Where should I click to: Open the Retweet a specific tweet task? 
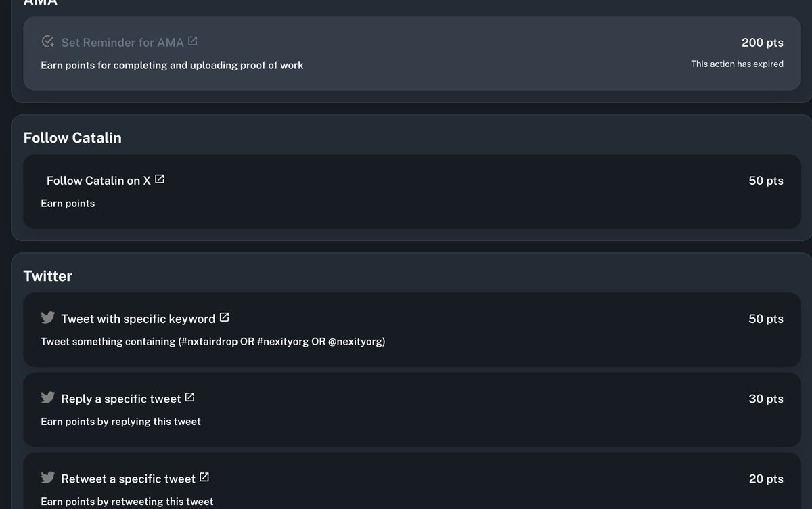point(128,479)
